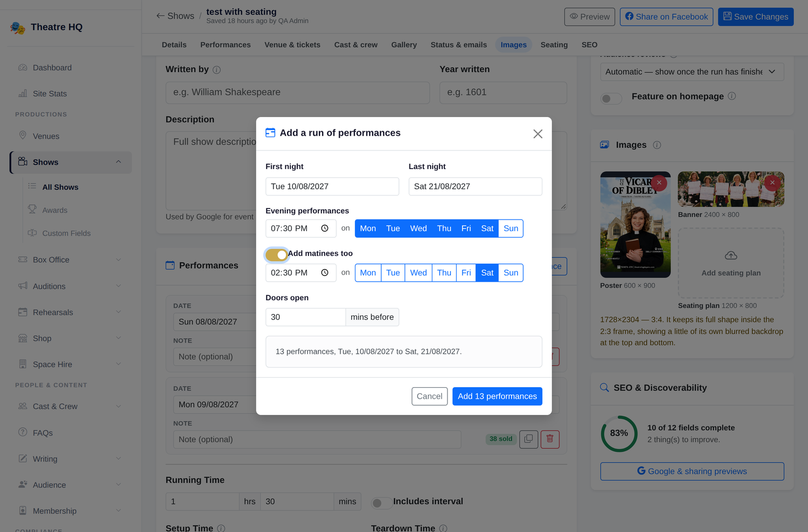
Task: Open the matinee time picker clock icon
Action: point(325,273)
